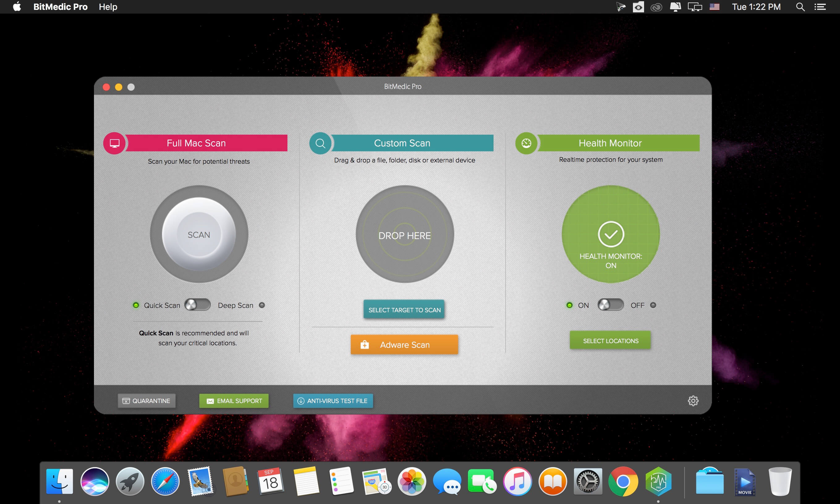840x504 pixels.
Task: Open the Help menu
Action: click(108, 7)
